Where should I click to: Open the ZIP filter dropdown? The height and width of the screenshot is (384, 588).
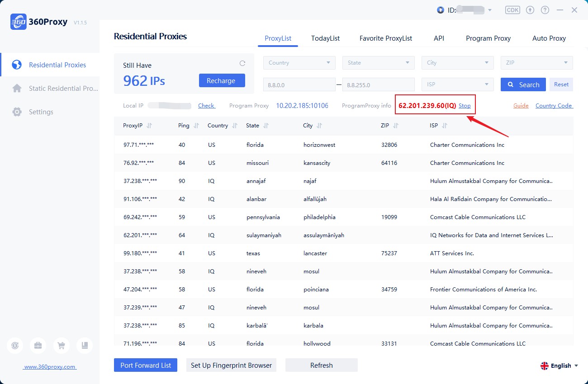[537, 63]
